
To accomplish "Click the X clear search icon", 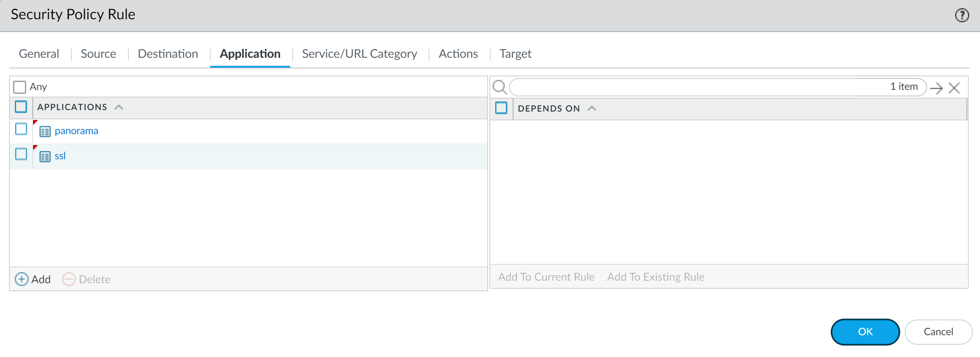I will click(x=954, y=88).
